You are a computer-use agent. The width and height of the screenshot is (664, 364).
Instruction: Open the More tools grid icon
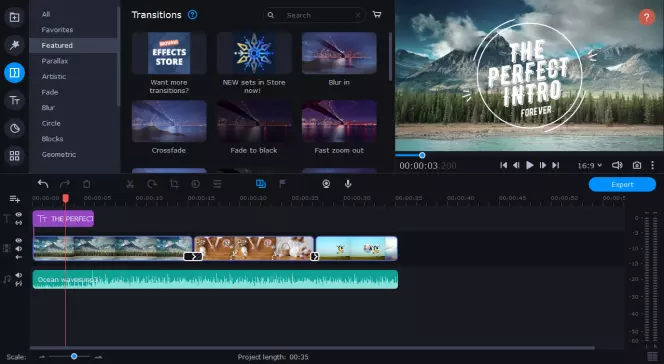[x=14, y=156]
